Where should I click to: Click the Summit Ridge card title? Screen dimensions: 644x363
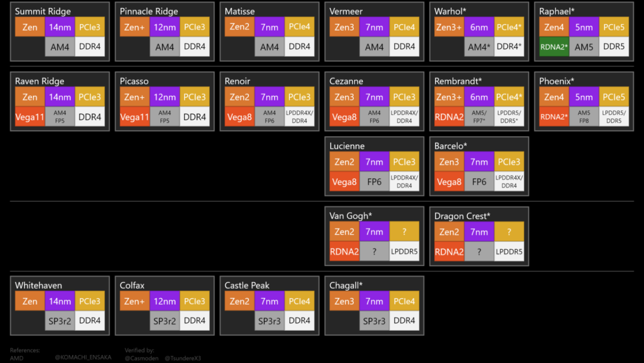coord(43,11)
